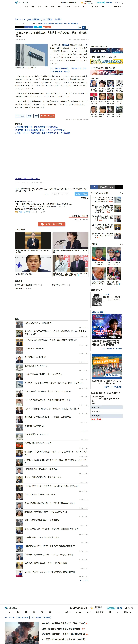138x644 pixels.
Task: Open politics item ガザ和平案合意「重要な一歩」
Action: pyautogui.click(x=43, y=374)
